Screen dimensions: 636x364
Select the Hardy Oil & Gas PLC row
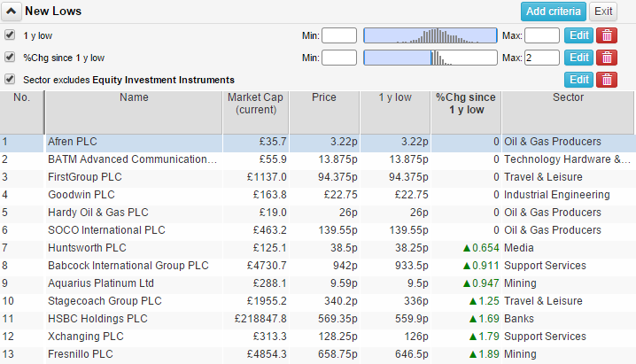tap(318, 213)
